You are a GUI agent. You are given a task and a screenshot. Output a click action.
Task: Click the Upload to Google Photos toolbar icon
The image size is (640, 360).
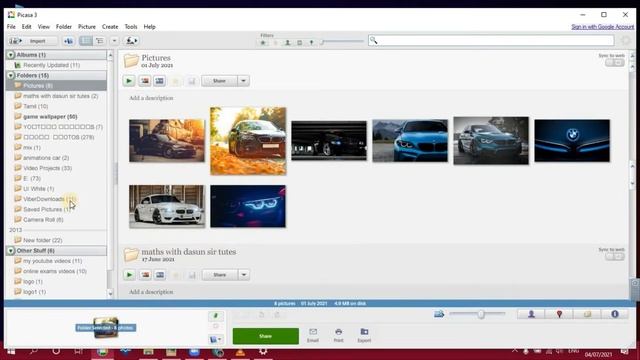click(x=69, y=41)
